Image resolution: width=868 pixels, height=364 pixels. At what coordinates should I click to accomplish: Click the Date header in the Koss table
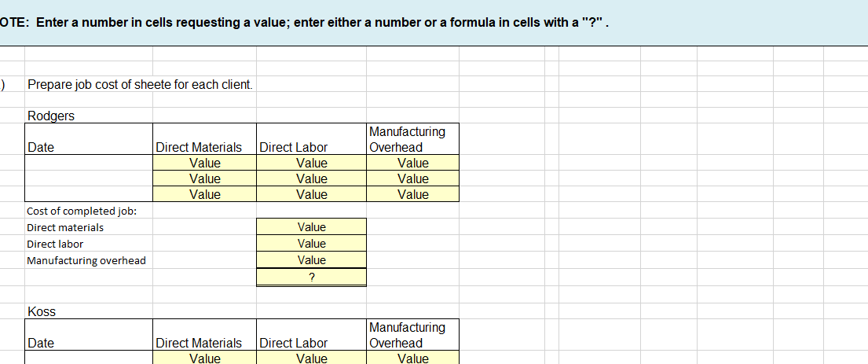(89, 335)
